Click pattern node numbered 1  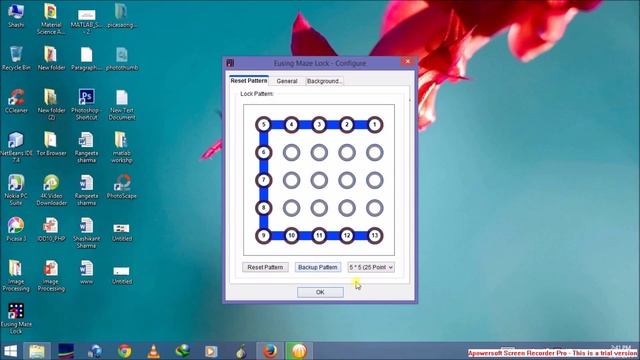click(x=375, y=124)
